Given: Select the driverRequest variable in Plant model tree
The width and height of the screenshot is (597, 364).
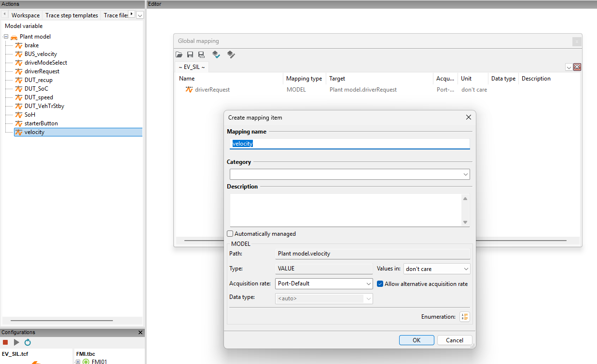Looking at the screenshot, I should [42, 71].
